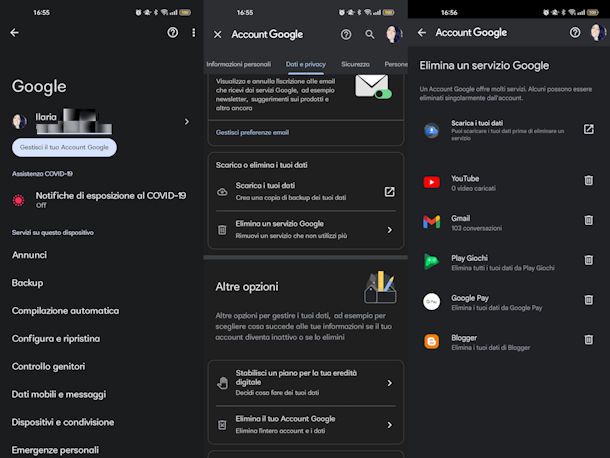Switch to Sicurezza tab

coord(355,64)
